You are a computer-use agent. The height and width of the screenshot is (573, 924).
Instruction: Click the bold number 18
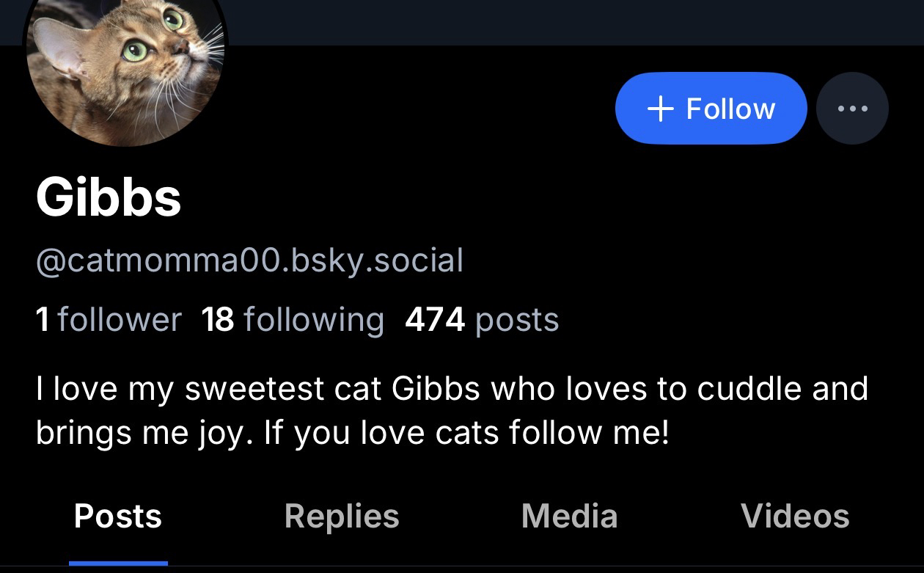(x=218, y=319)
